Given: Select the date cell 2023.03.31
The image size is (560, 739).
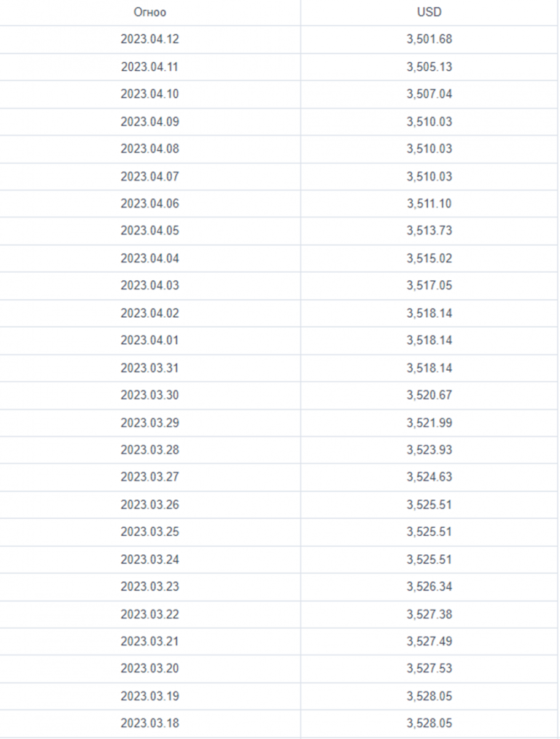Looking at the screenshot, I should [150, 368].
